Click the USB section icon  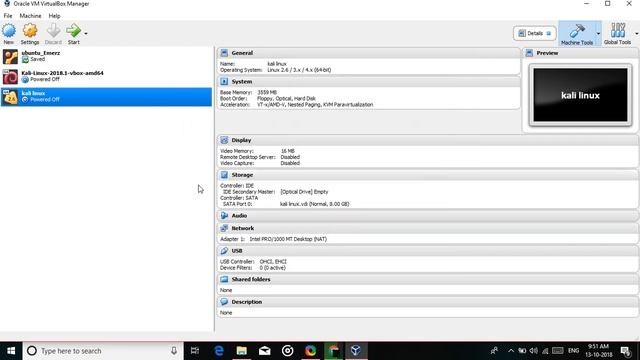[x=224, y=251]
